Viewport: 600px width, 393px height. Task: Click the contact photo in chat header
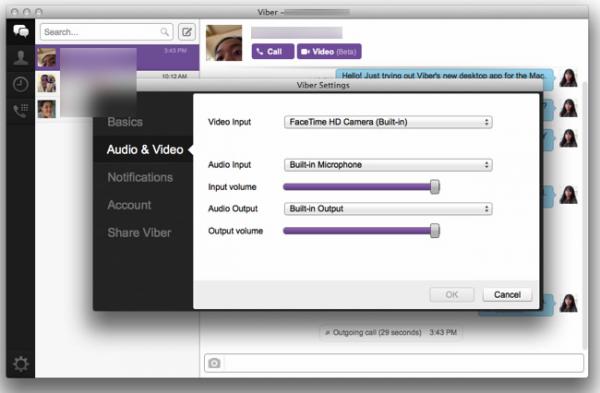point(224,43)
